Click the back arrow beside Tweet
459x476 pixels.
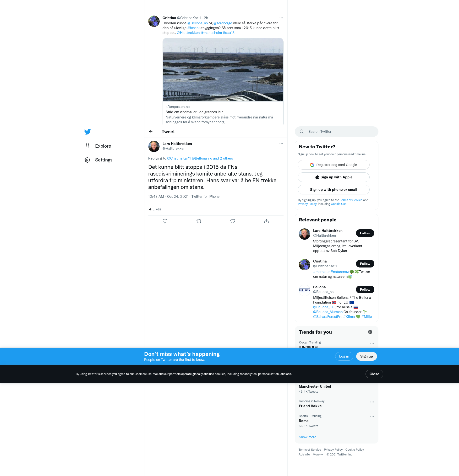coord(151,132)
